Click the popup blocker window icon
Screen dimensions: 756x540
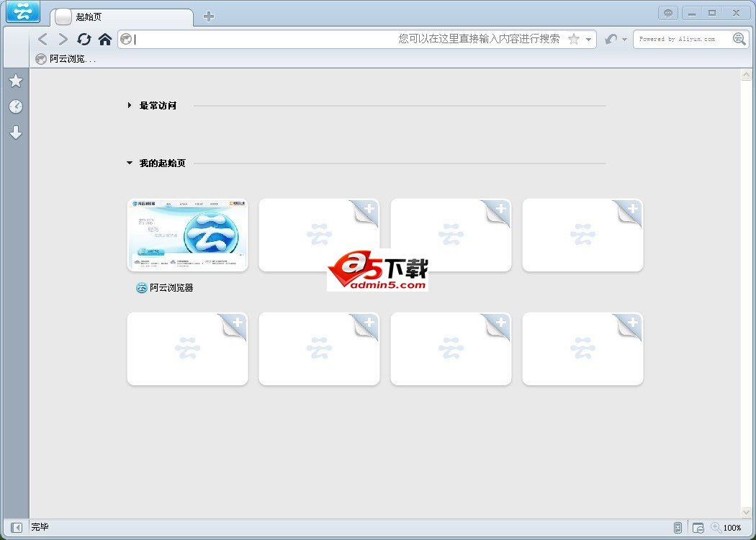coord(698,528)
